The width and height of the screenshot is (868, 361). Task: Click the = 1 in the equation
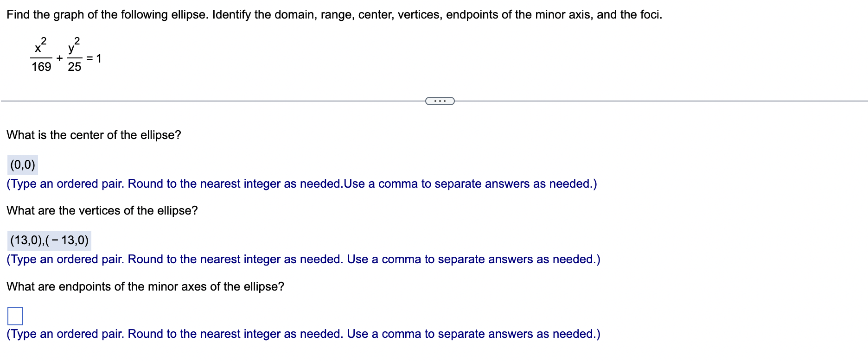pos(95,57)
